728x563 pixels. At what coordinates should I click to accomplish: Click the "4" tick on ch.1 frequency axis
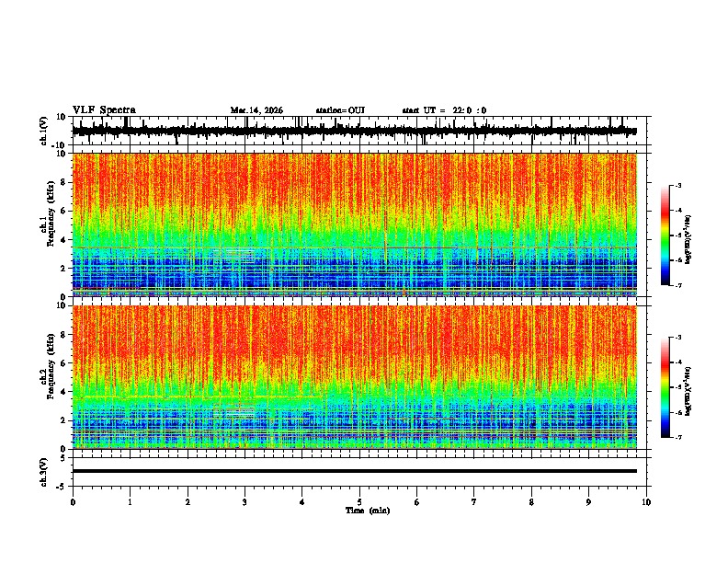point(63,240)
